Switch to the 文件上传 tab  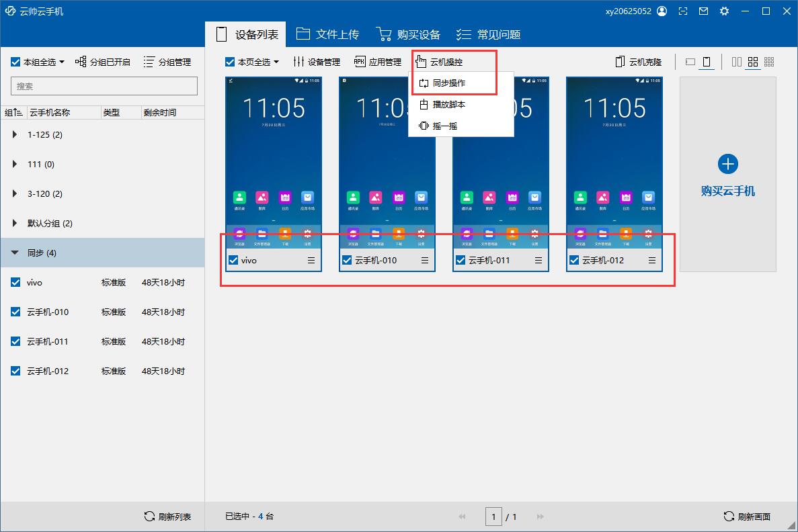click(x=328, y=34)
